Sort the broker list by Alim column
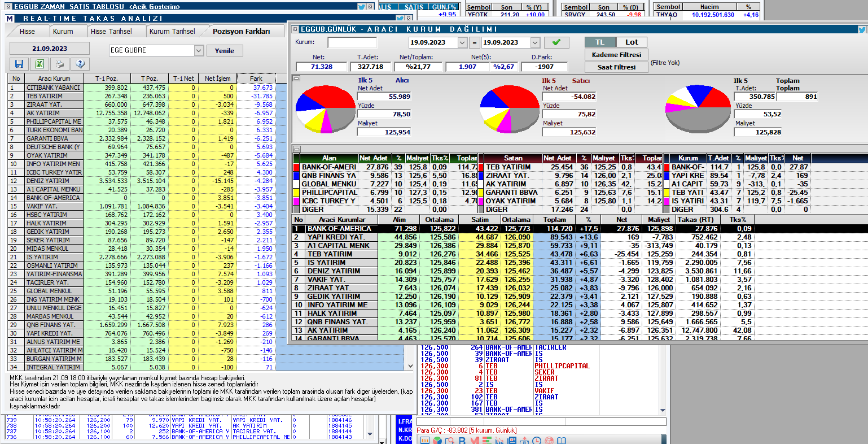 [x=399, y=220]
